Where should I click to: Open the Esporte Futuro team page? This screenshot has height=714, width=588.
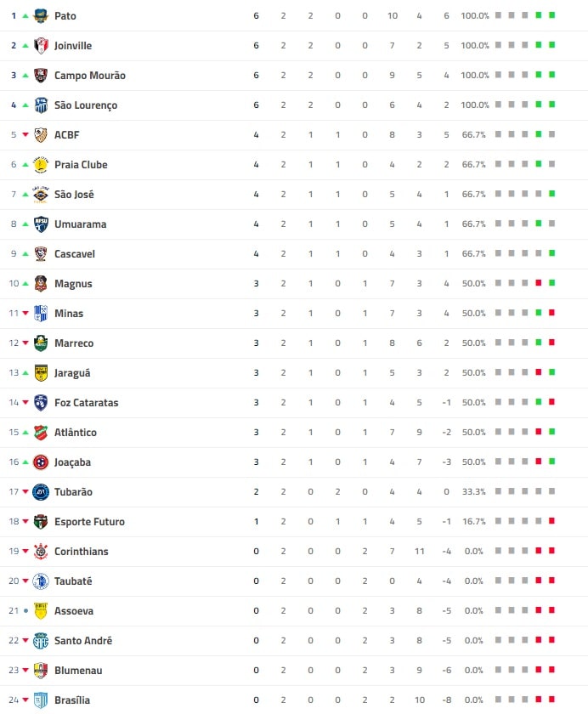(91, 522)
